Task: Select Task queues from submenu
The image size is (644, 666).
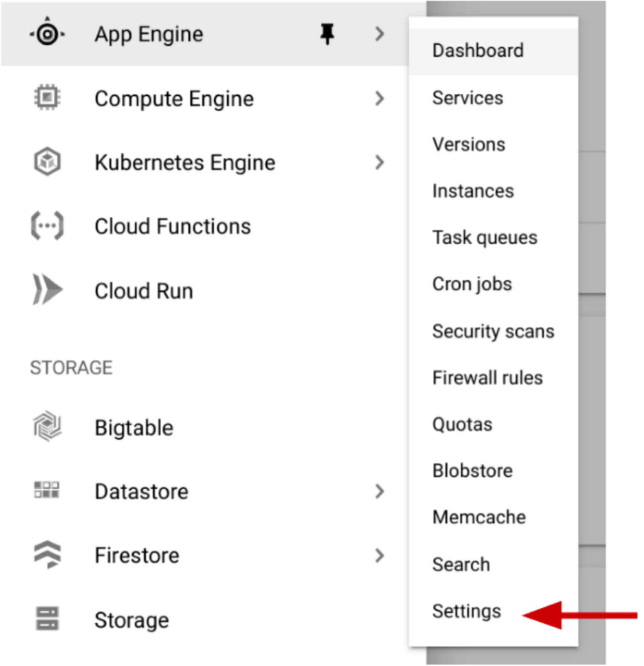Action: click(x=485, y=238)
